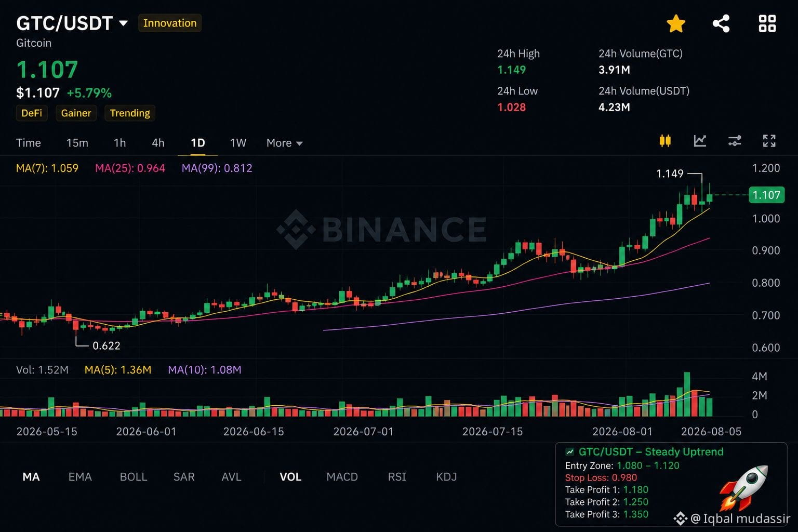Click the Take Profit 3: 1.350 line

pyautogui.click(x=607, y=514)
